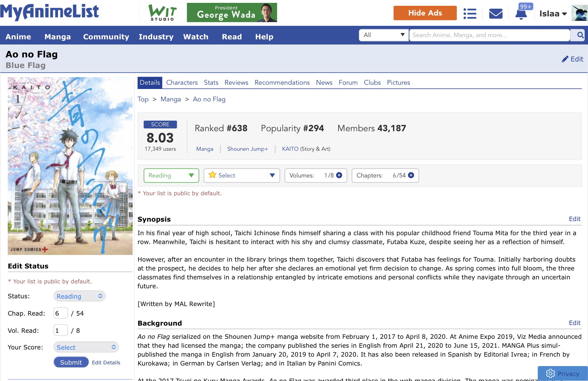This screenshot has height=381, width=588.
Task: Increment chapters read with plus icon
Action: 411,175
